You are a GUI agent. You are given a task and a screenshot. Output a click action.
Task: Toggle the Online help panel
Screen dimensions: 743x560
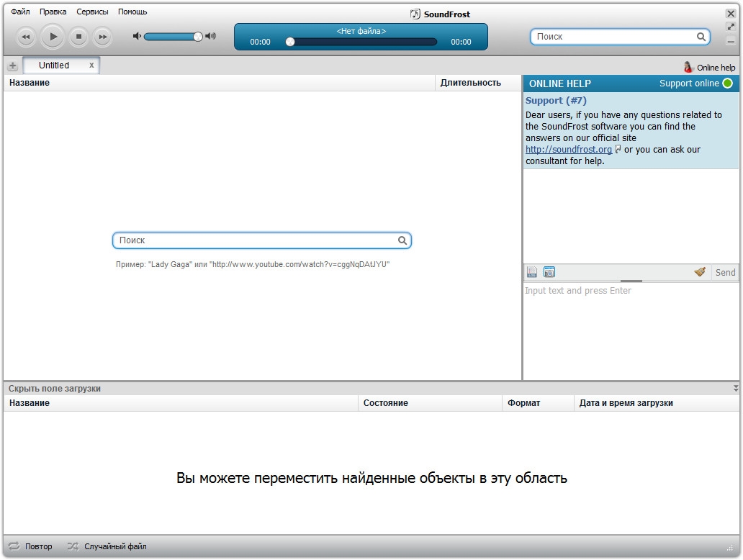click(x=709, y=67)
